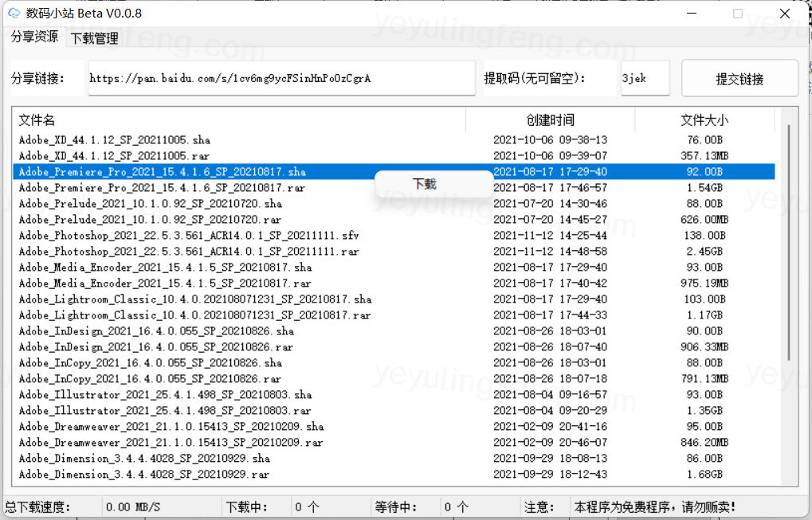Click the 本程序为免费程序 notice text

[654, 507]
